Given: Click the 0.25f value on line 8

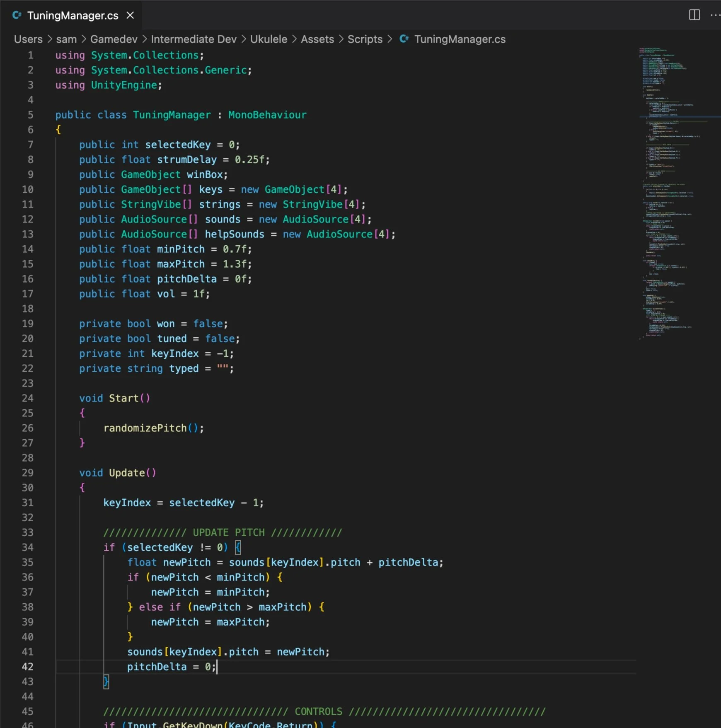Looking at the screenshot, I should tap(249, 160).
